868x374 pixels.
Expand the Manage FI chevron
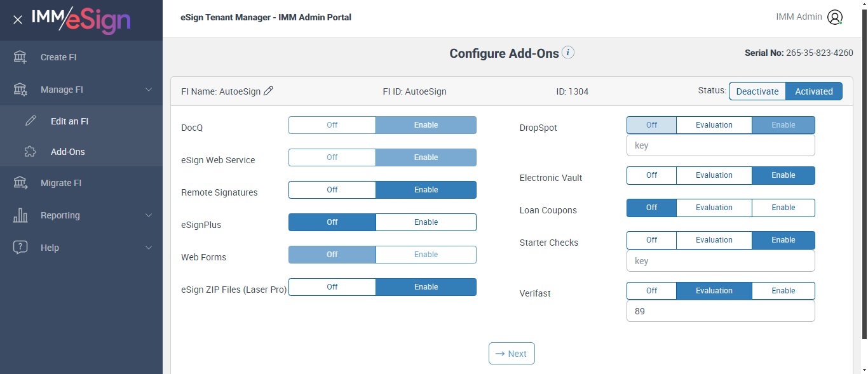pos(149,90)
